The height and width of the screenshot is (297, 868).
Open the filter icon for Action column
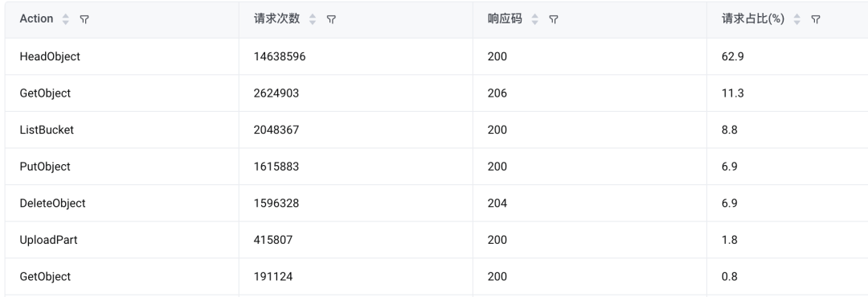click(84, 19)
